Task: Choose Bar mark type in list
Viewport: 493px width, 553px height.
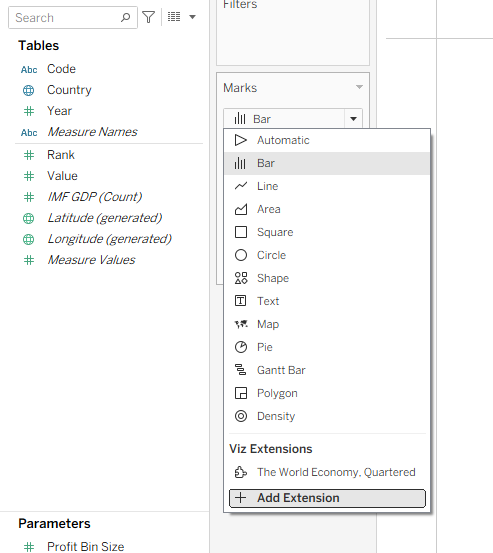Action: [327, 163]
